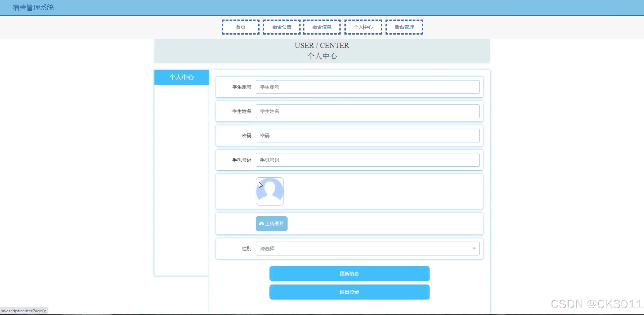Click the default avatar placeholder image

click(x=270, y=191)
